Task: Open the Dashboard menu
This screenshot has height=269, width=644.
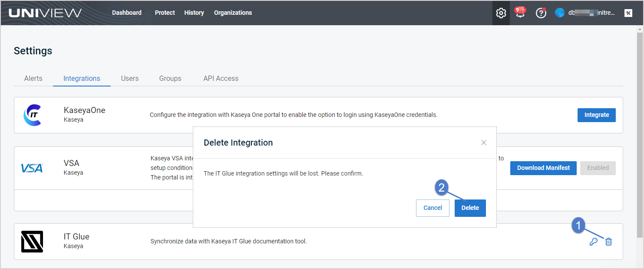Action: (x=127, y=13)
